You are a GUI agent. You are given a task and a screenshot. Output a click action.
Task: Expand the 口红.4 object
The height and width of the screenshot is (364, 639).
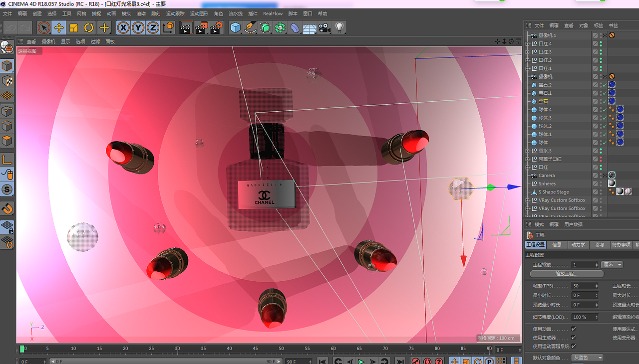[x=528, y=44]
